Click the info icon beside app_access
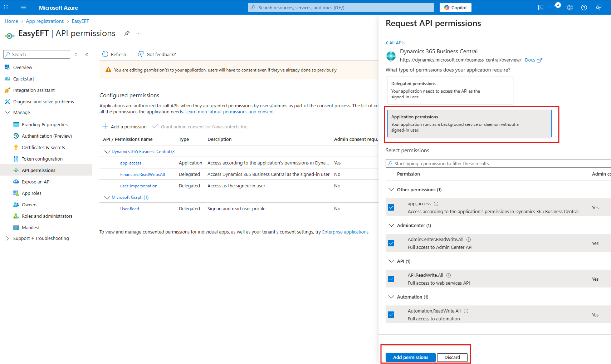This screenshot has width=611, height=364. point(436,204)
